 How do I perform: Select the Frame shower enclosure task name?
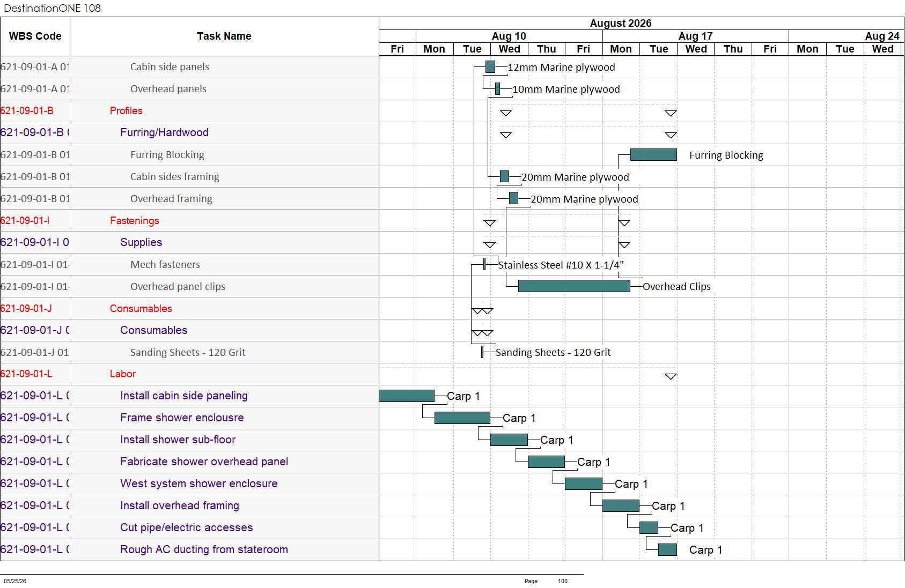click(x=182, y=418)
